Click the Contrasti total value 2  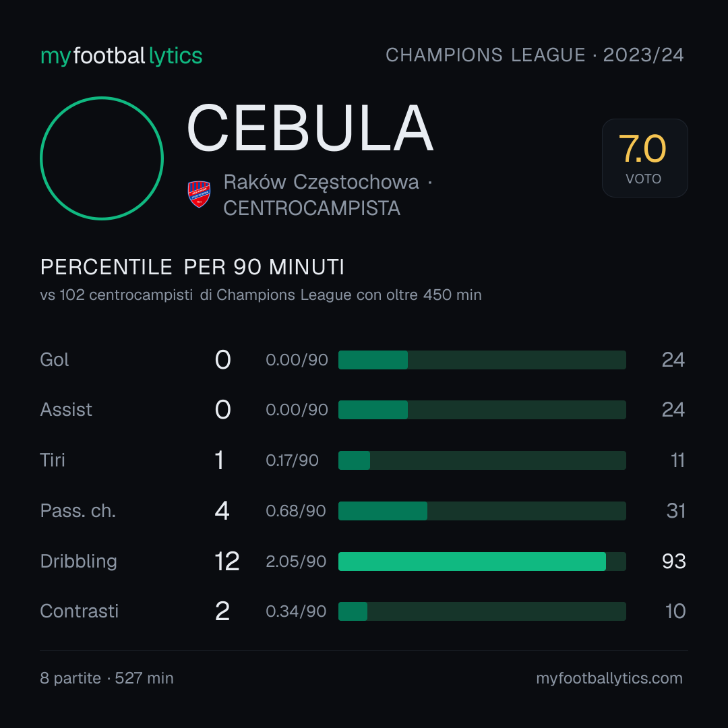(x=222, y=611)
